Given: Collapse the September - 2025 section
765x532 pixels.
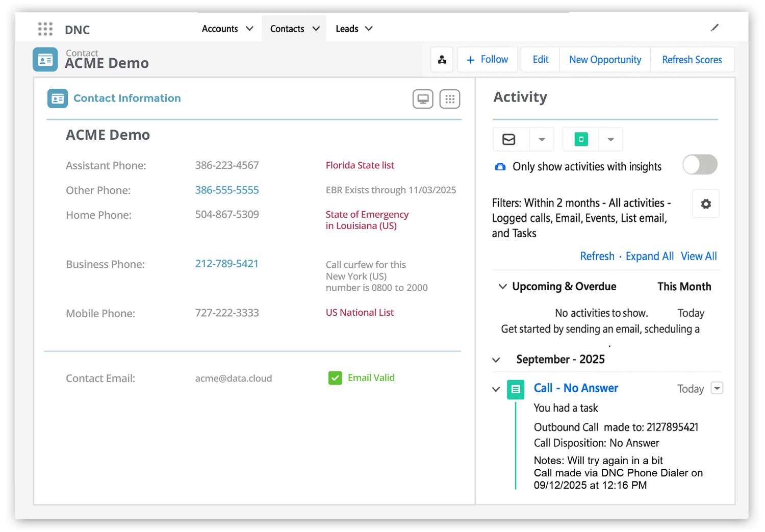Looking at the screenshot, I should pyautogui.click(x=496, y=360).
